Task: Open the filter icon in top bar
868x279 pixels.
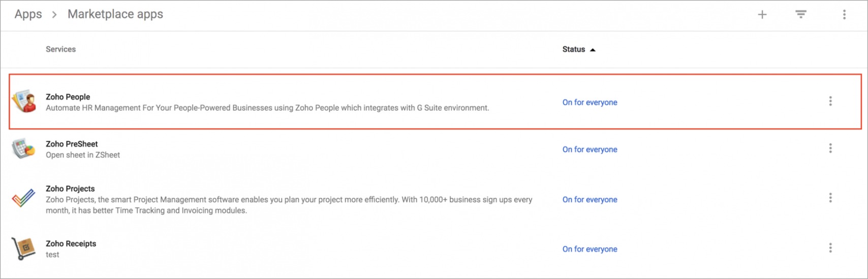Action: [801, 15]
